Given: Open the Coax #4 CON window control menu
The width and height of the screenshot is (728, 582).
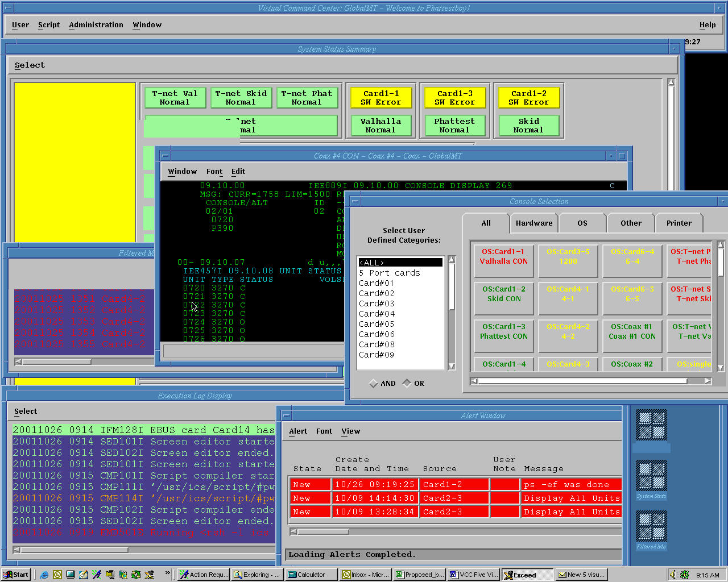Looking at the screenshot, I should [165, 155].
